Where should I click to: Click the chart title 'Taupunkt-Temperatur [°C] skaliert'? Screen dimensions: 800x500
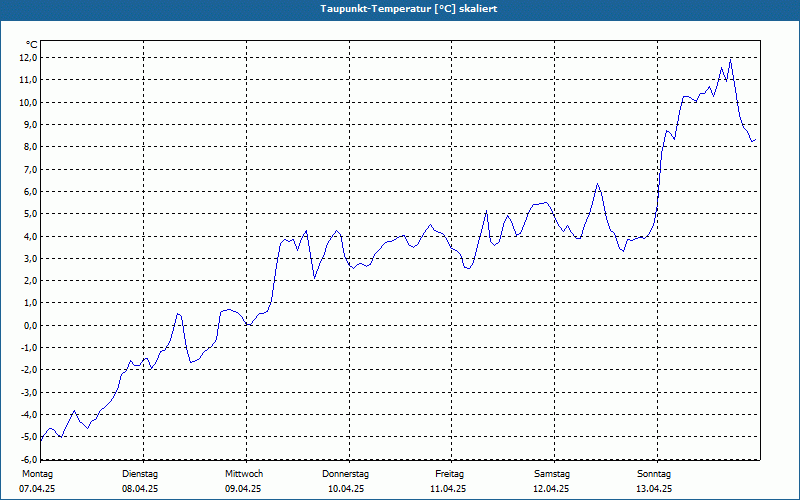click(x=409, y=9)
